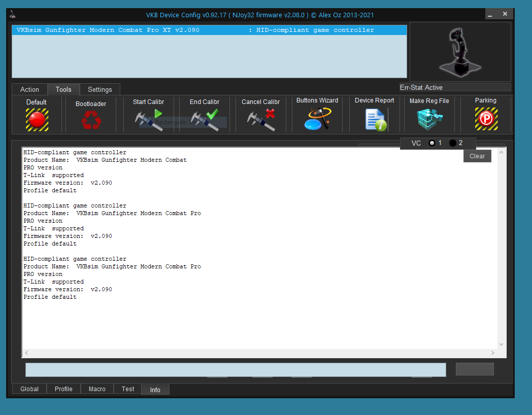The width and height of the screenshot is (532, 415).
Task: Open the Profile bottom tab
Action: [x=63, y=389]
